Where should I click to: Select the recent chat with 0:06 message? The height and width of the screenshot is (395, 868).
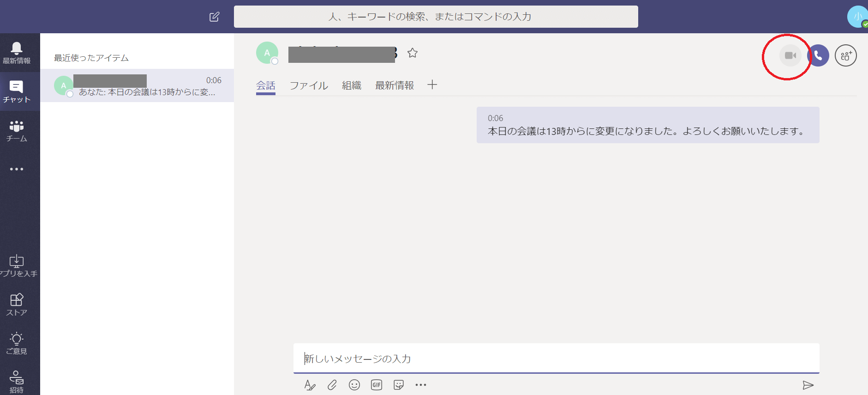tap(137, 86)
